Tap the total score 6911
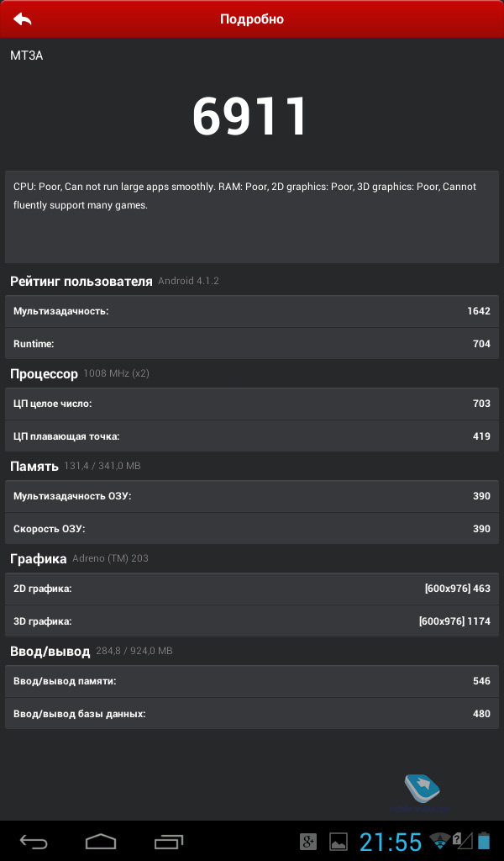The image size is (504, 861). coord(250,116)
